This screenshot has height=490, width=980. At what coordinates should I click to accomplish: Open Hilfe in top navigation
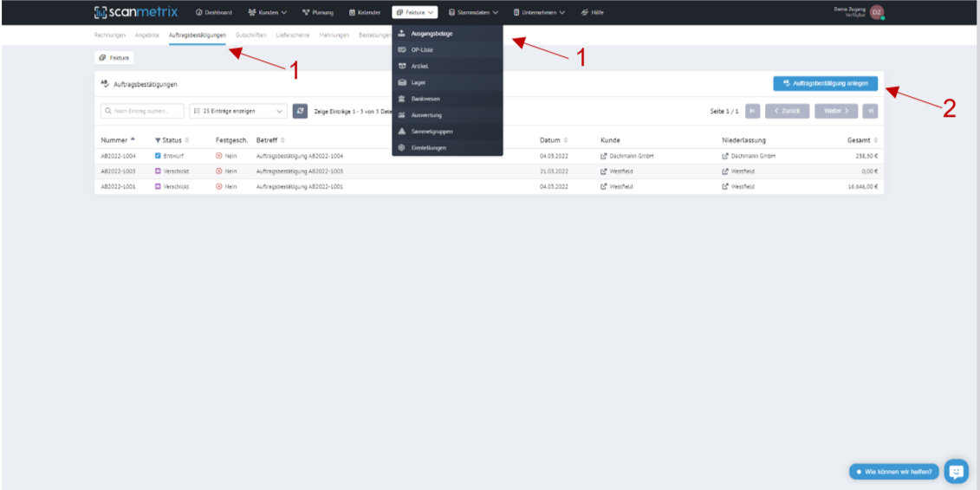pyautogui.click(x=592, y=12)
